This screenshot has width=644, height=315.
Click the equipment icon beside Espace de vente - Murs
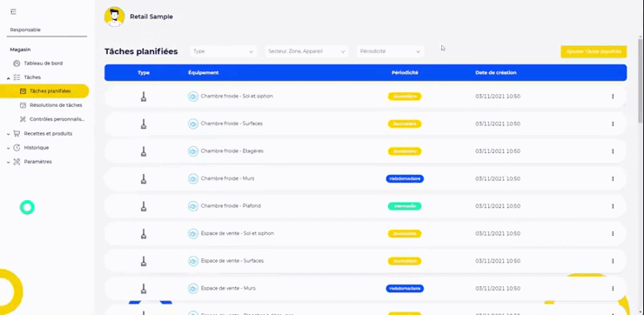tap(193, 289)
